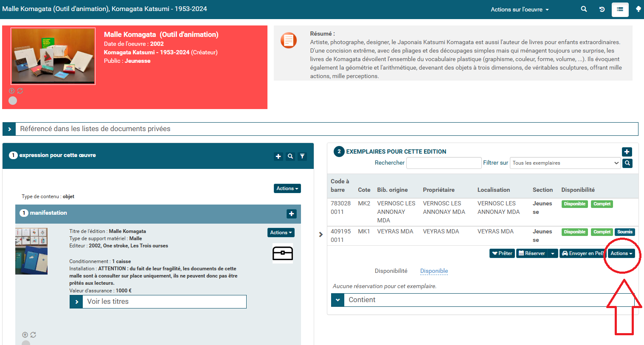This screenshot has height=345, width=644.
Task: Search expressions using the magnifier icon
Action: 290,156
